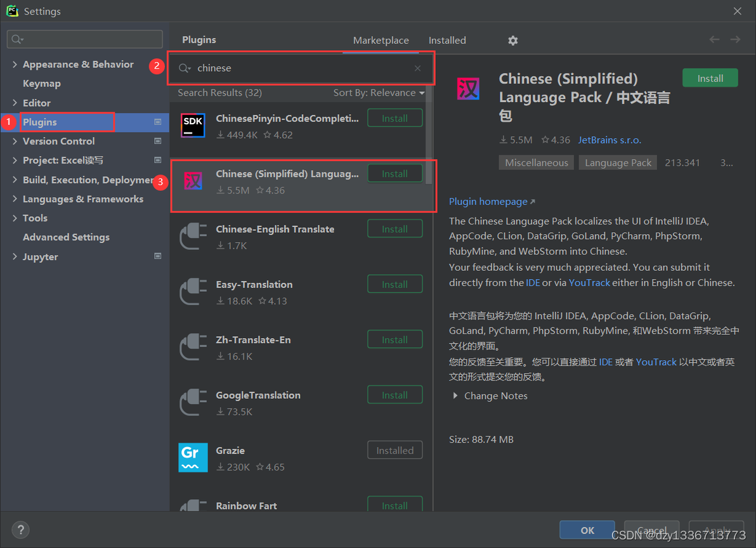The height and width of the screenshot is (548, 756).
Task: Open the first YouTrack link in English text
Action: coord(589,282)
